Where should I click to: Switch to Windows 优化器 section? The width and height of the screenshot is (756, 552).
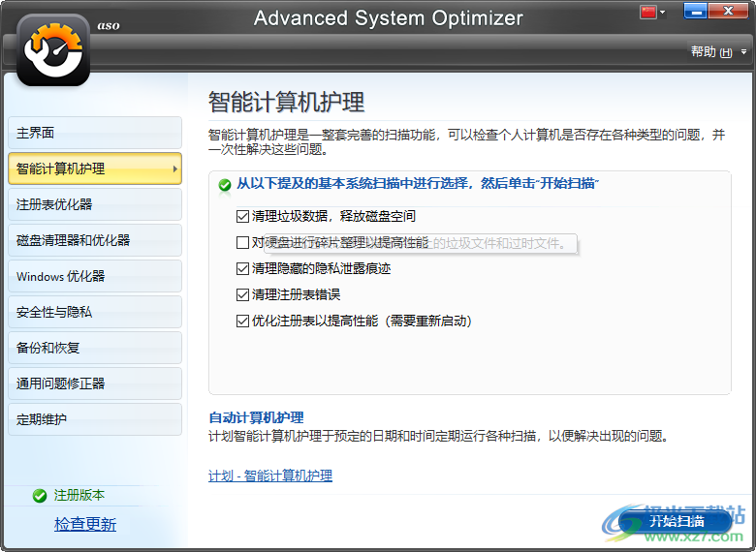(95, 276)
